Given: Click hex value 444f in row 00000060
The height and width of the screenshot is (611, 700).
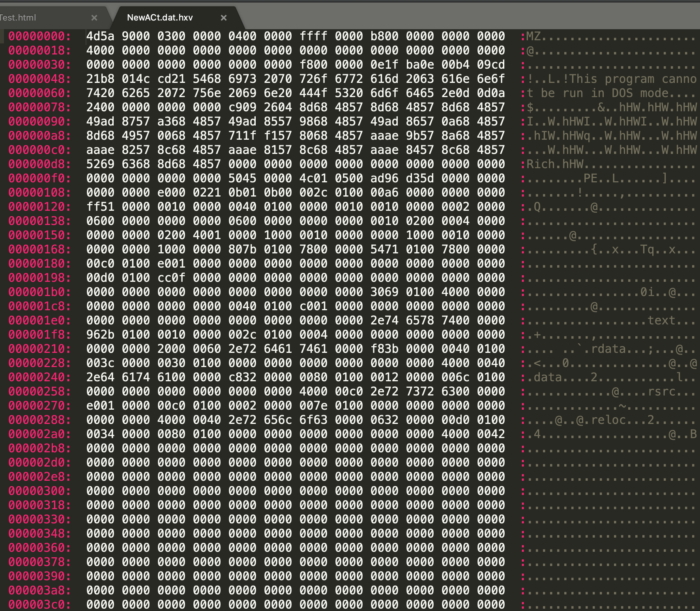Looking at the screenshot, I should pos(313,93).
